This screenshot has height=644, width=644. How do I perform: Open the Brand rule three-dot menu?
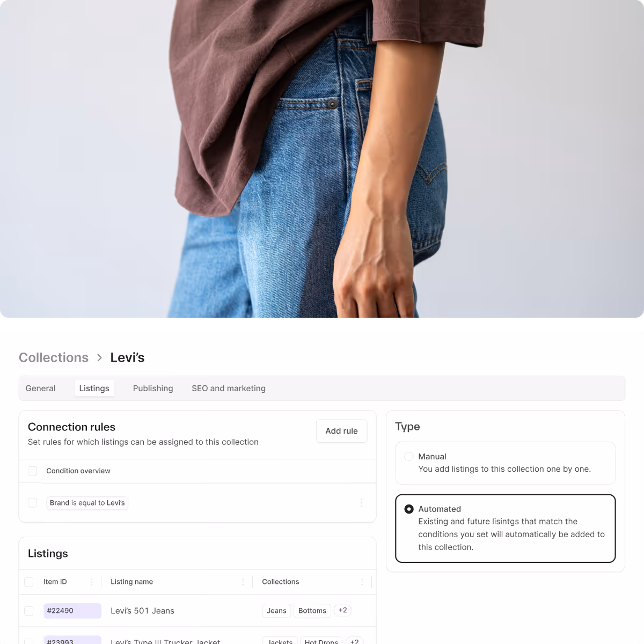pyautogui.click(x=361, y=503)
